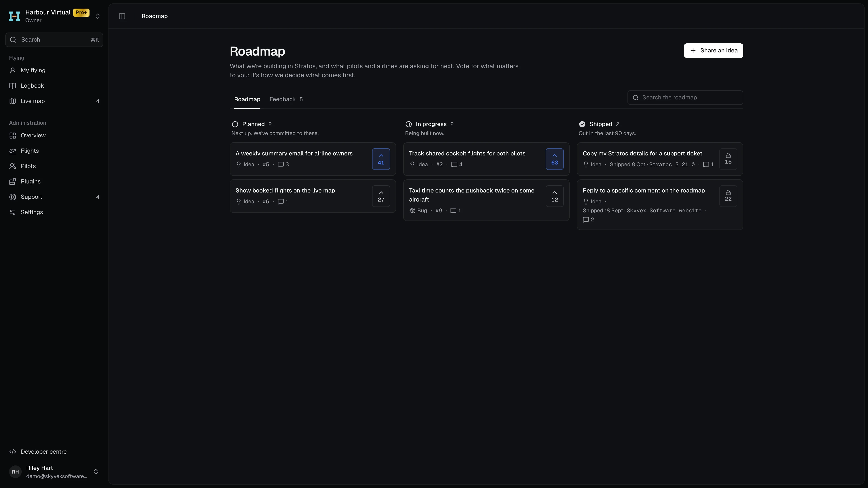The width and height of the screenshot is (868, 488).
Task: Click comments icon on weekly summary email card
Action: click(280, 165)
